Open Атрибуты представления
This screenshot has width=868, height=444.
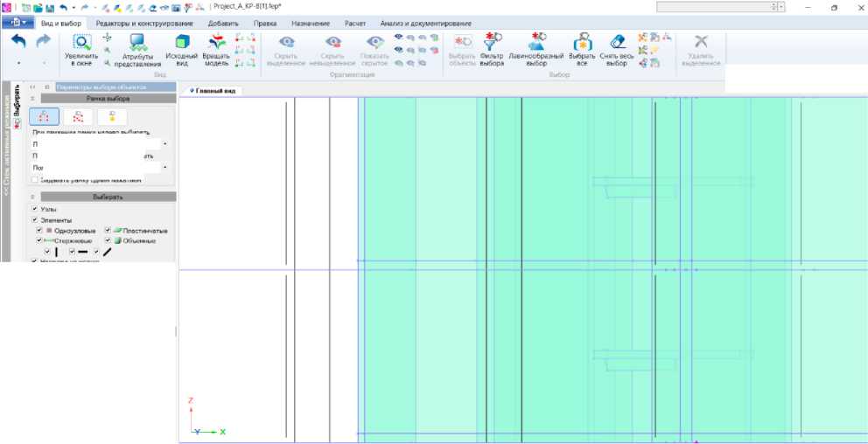pyautogui.click(x=137, y=51)
